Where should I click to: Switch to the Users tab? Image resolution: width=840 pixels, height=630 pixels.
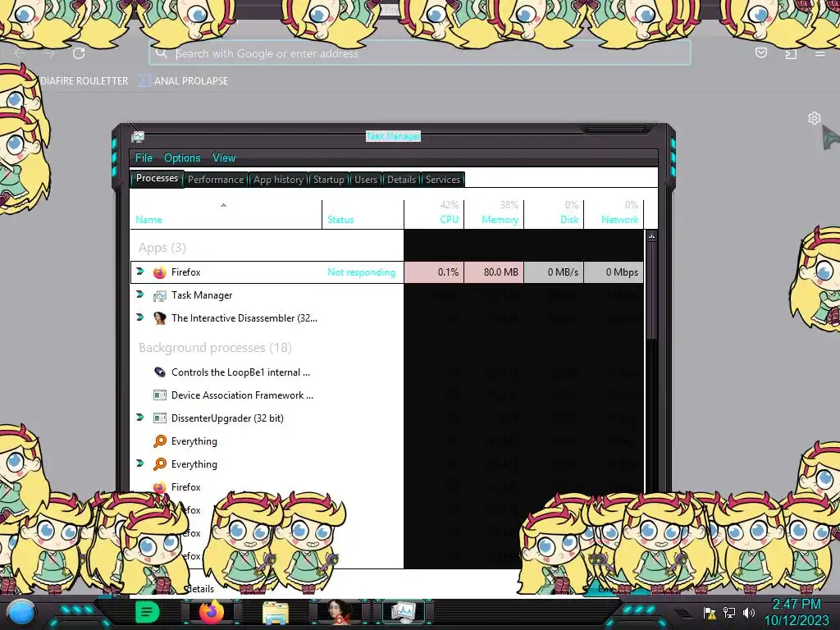click(366, 180)
